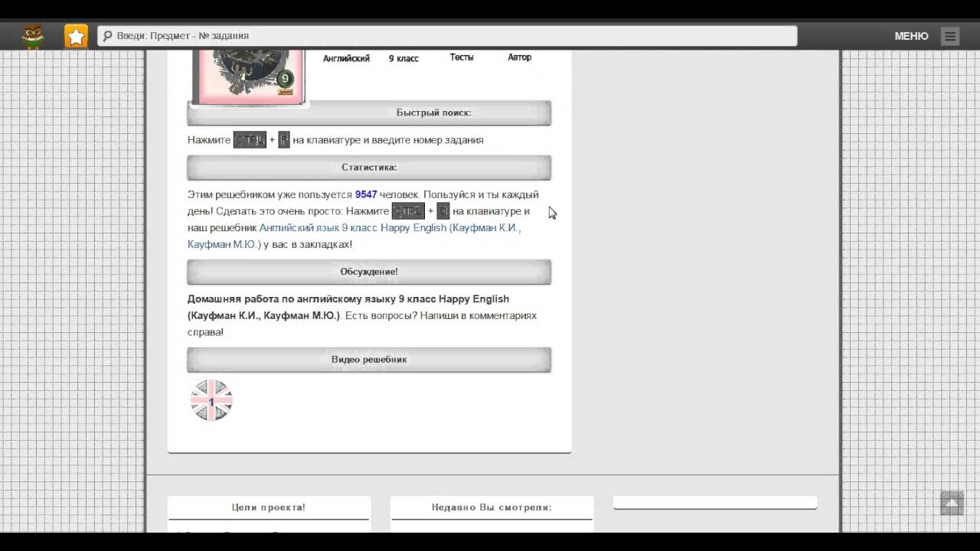Screen dimensions: 980x551
Task: Click the Статистика header bar
Action: click(x=369, y=167)
